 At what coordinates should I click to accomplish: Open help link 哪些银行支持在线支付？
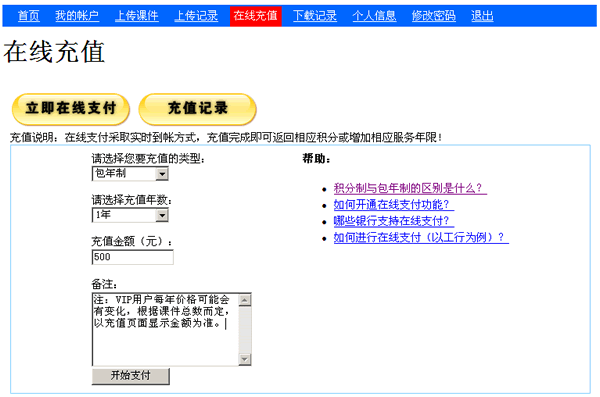point(394,221)
